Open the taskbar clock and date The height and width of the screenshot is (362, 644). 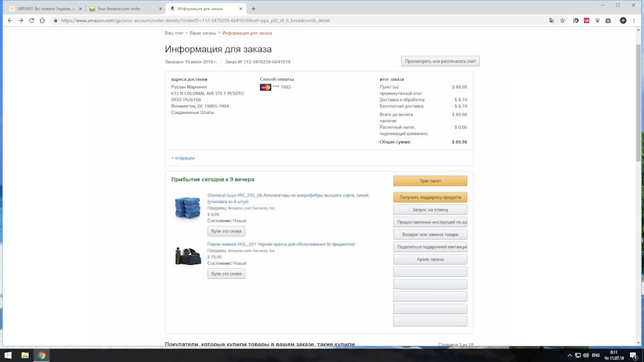pos(614,355)
